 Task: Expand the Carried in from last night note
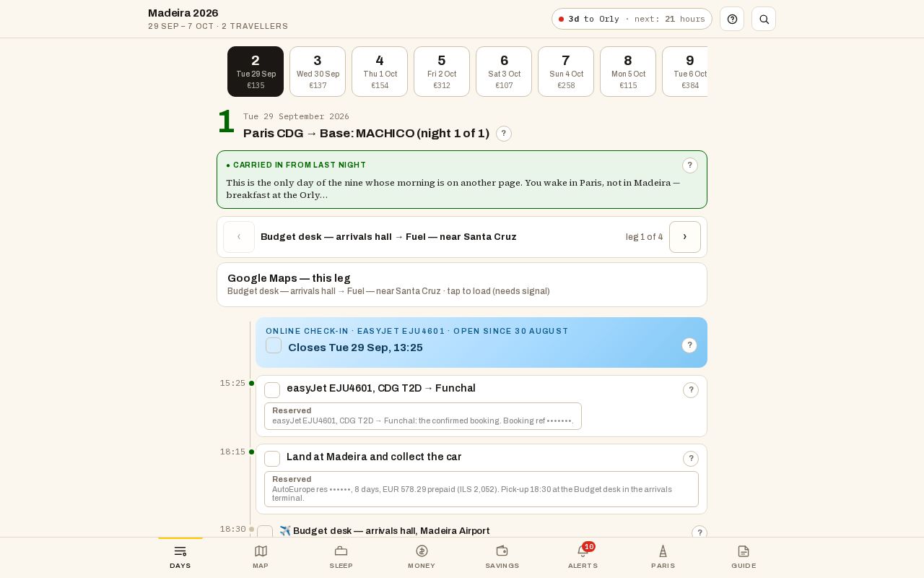[690, 165]
